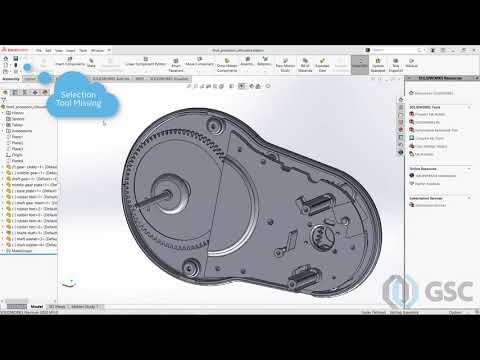Collapse the Subscription Services section
The width and height of the screenshot is (480, 360).
pos(469,198)
